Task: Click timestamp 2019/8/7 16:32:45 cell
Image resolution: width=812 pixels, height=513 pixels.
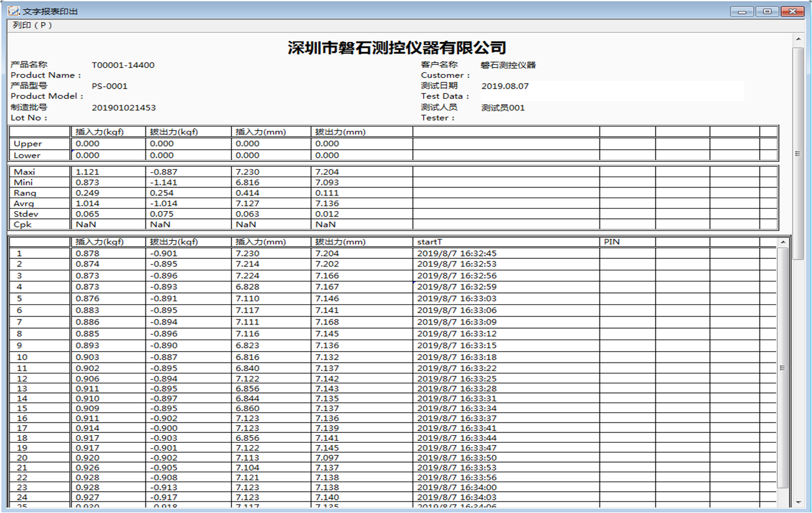Action: [x=456, y=253]
